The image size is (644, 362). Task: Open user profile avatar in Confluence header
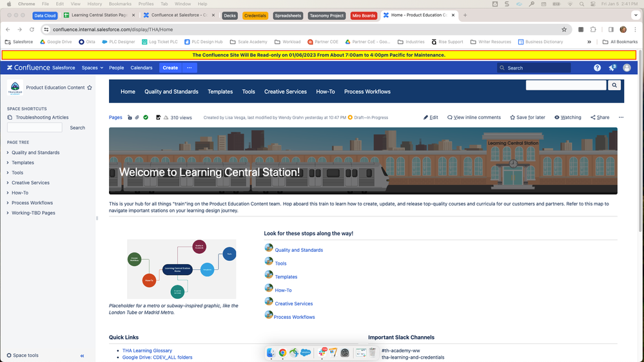pyautogui.click(x=627, y=68)
